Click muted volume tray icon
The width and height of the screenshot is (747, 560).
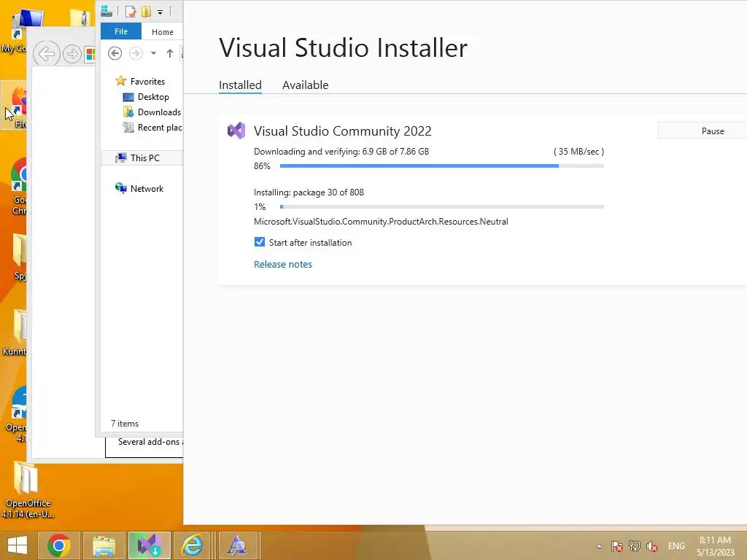(651, 546)
